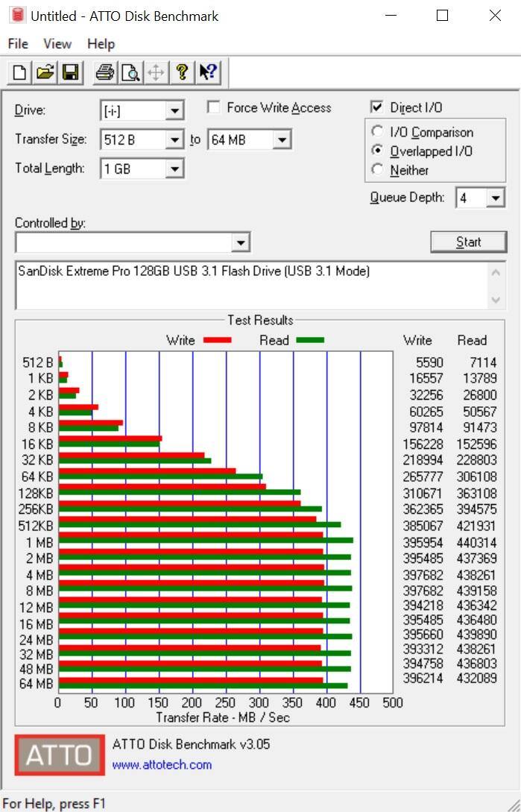Open the Total Length 1 GB dropdown

pos(174,169)
